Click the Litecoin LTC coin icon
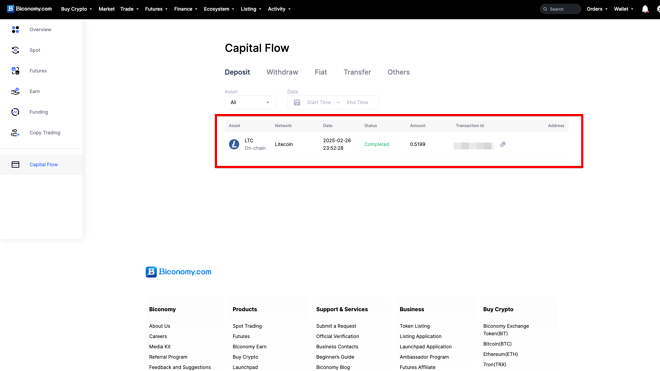This screenshot has width=660, height=371. (x=234, y=144)
